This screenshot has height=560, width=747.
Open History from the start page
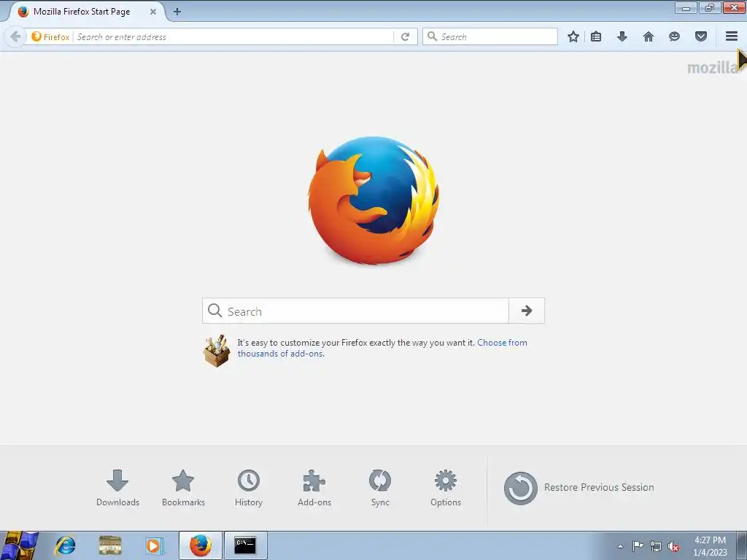point(249,488)
